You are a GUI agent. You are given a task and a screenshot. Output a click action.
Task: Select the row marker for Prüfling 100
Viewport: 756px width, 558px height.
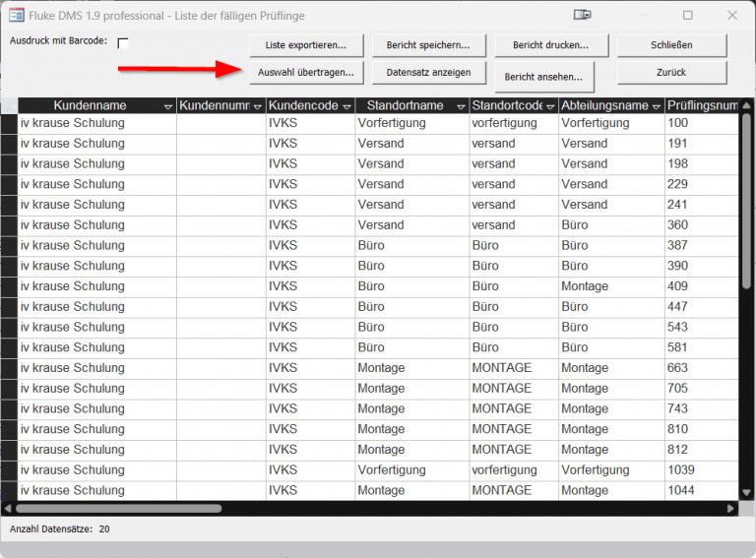(x=9, y=123)
